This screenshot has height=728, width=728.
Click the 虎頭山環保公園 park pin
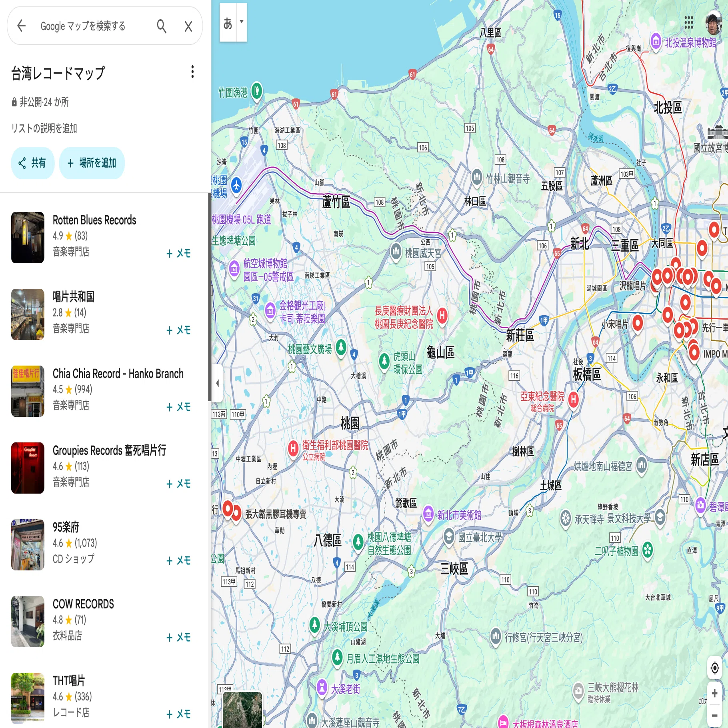click(x=384, y=361)
